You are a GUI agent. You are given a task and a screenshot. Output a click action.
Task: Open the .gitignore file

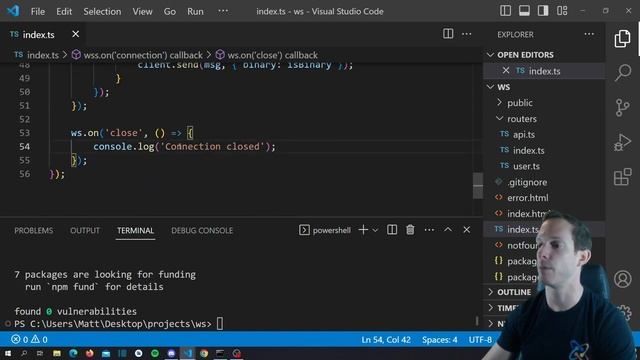[527, 182]
